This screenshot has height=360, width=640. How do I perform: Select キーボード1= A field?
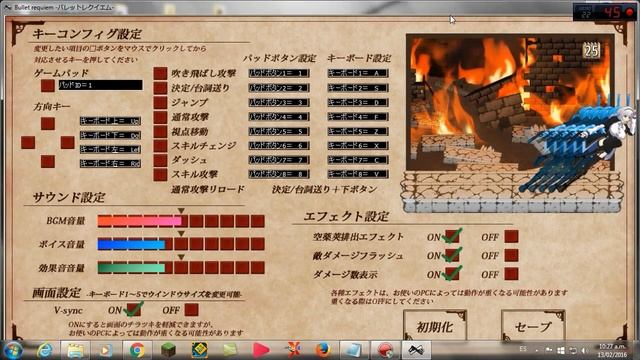point(358,73)
